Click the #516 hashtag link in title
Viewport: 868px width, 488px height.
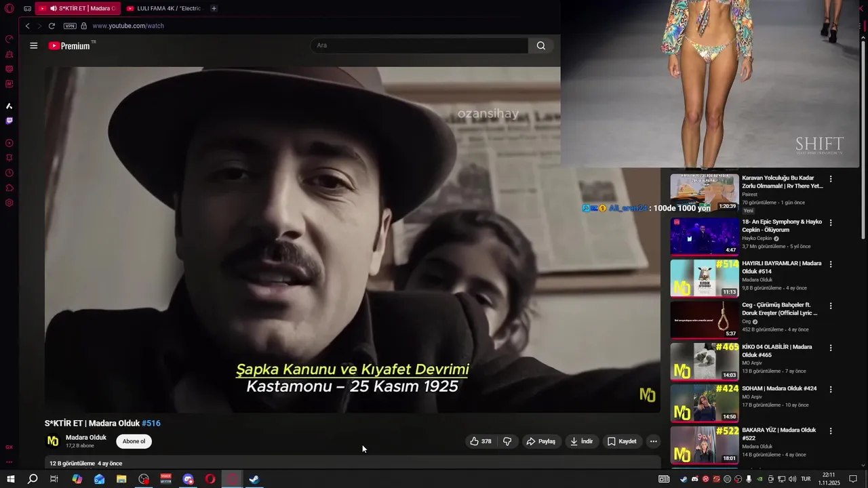(x=151, y=423)
